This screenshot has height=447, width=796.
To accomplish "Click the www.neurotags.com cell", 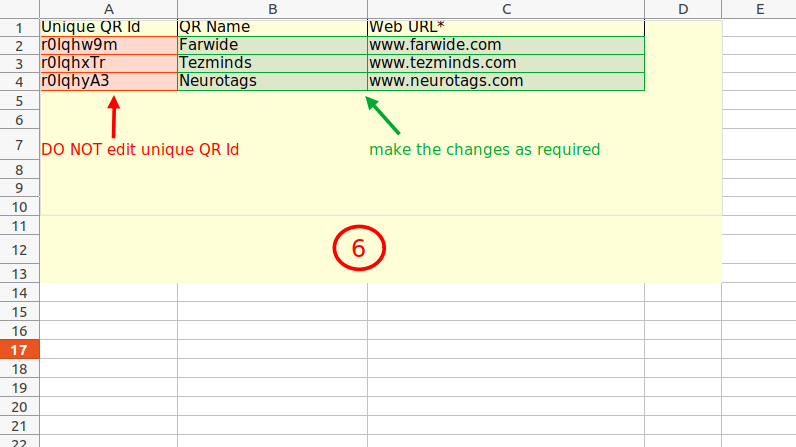I will (x=506, y=81).
